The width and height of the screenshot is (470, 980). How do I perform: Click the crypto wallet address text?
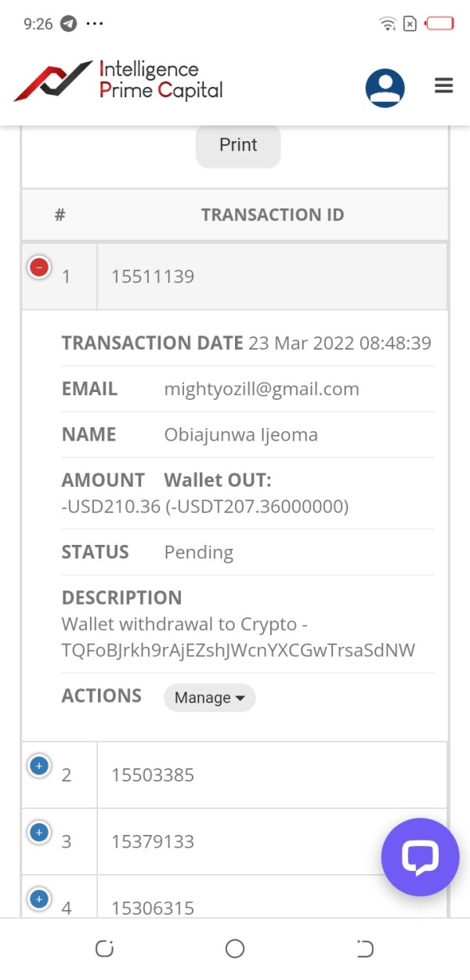click(x=238, y=650)
